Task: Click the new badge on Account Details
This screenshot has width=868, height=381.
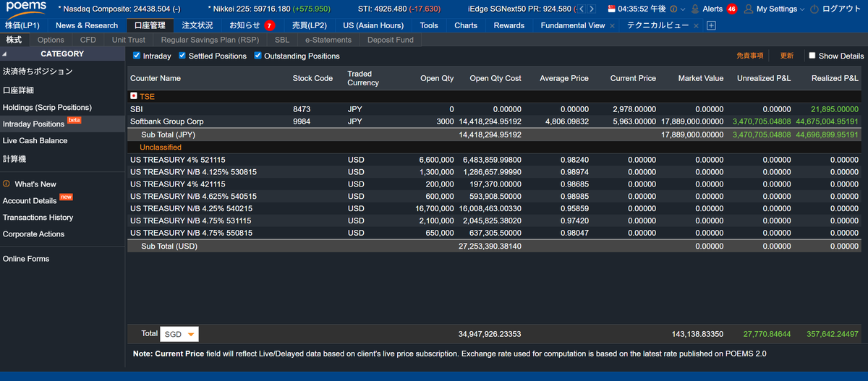Action: 66,197
